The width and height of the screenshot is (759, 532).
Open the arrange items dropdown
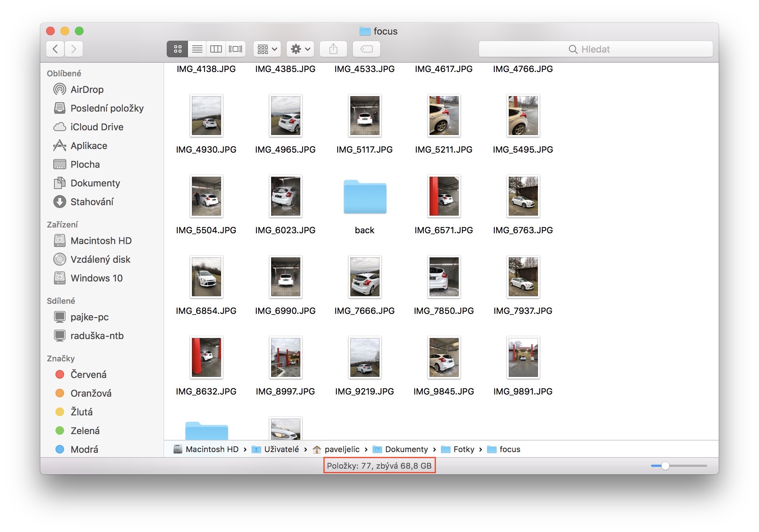(267, 49)
